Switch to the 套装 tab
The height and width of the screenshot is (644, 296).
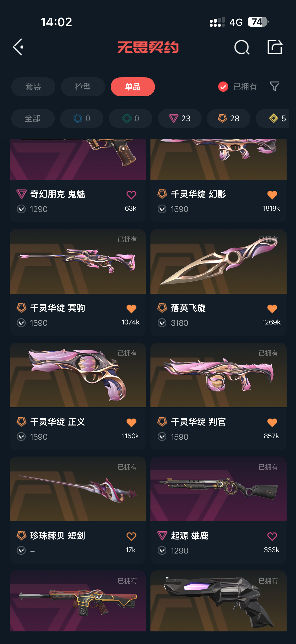[x=33, y=87]
